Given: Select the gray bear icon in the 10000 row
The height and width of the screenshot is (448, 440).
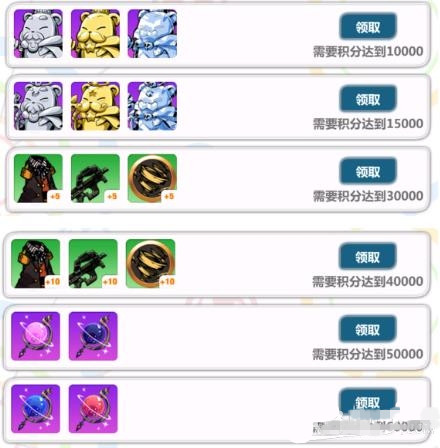Looking at the screenshot, I should coord(38,34).
